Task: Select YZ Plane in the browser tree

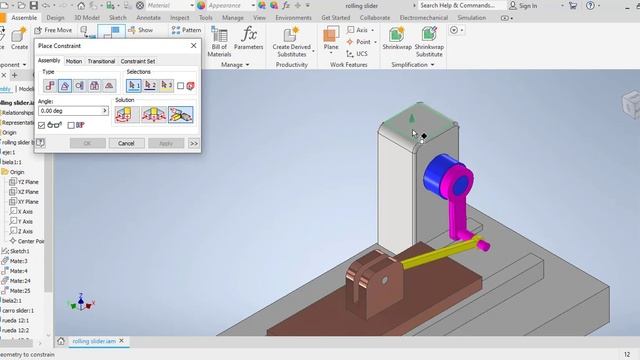Action: click(x=24, y=182)
